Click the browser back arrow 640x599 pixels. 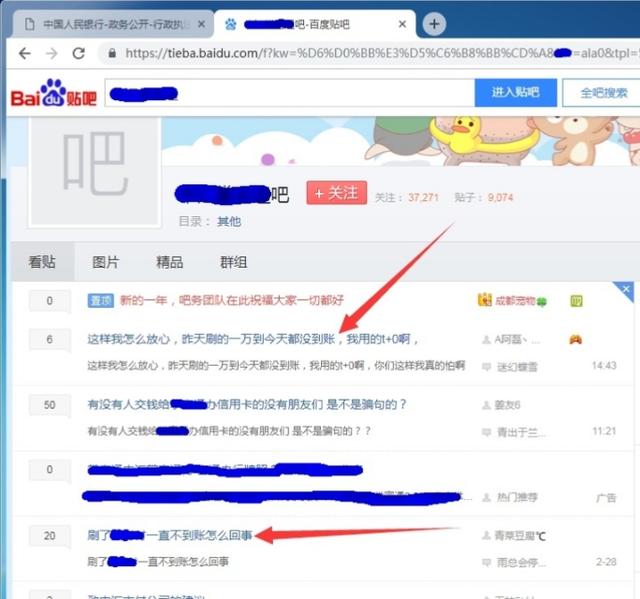click(x=24, y=53)
